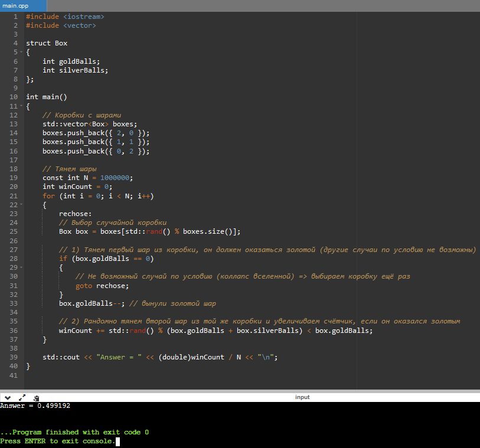Collapse the console with the chevron icon

(8, 397)
